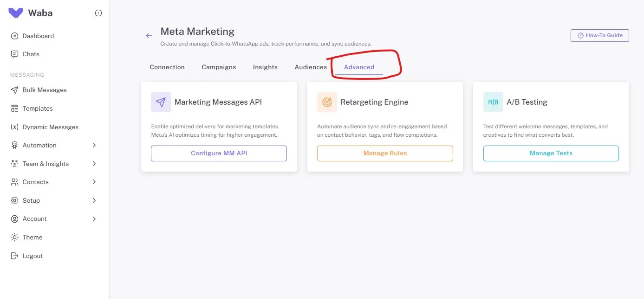Click the Waba logo icon
The width and height of the screenshot is (644, 299).
point(15,13)
